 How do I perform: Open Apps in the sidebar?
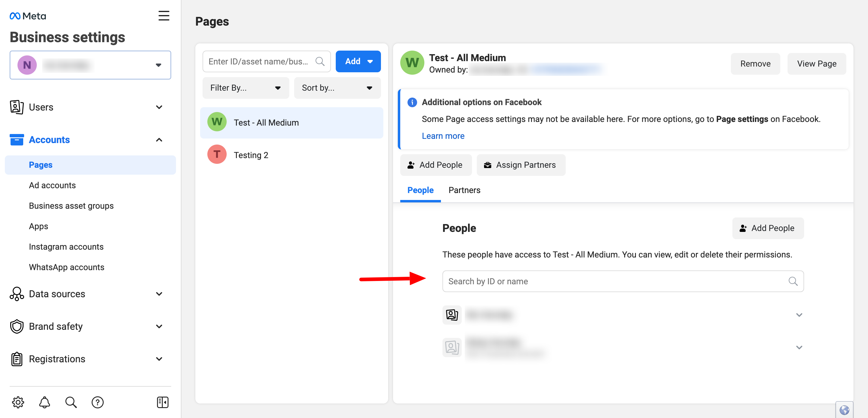[x=38, y=226]
